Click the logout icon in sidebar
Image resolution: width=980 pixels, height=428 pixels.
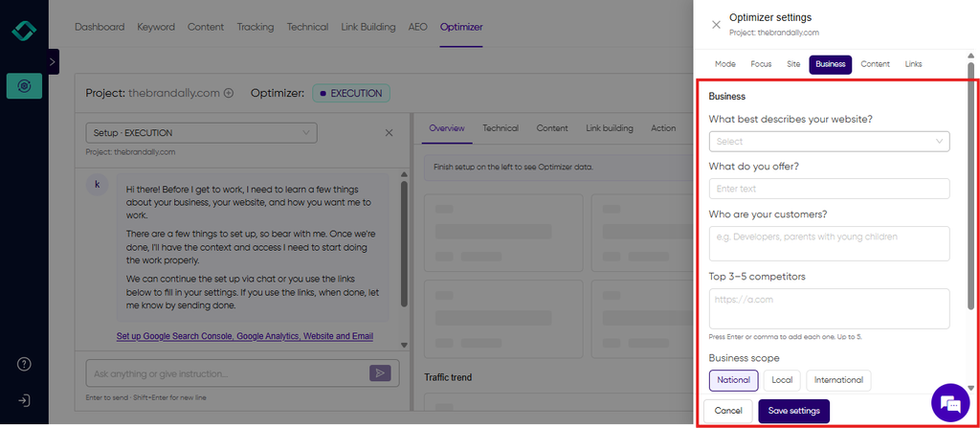24,400
